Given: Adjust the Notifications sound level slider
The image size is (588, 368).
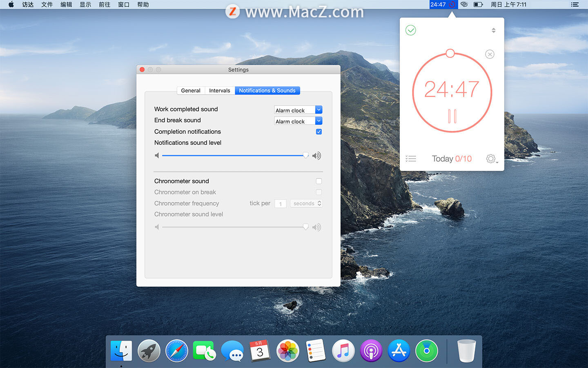Looking at the screenshot, I should tap(236, 155).
